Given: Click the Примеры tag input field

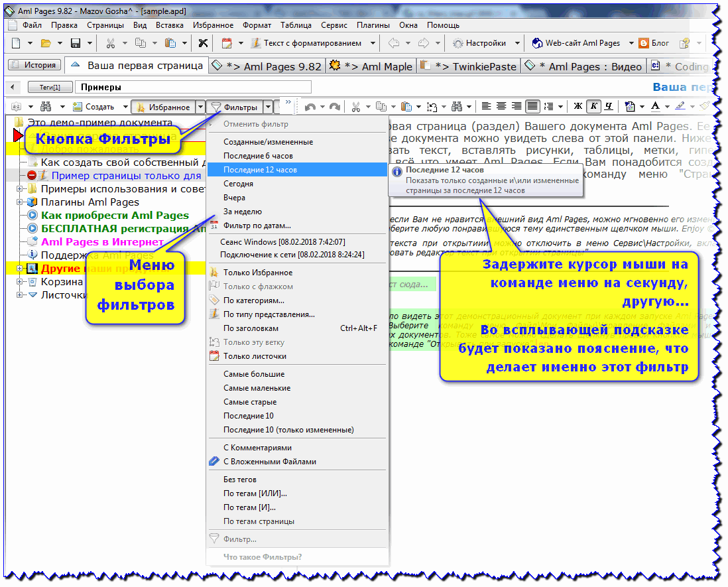Looking at the screenshot, I should click(193, 87).
